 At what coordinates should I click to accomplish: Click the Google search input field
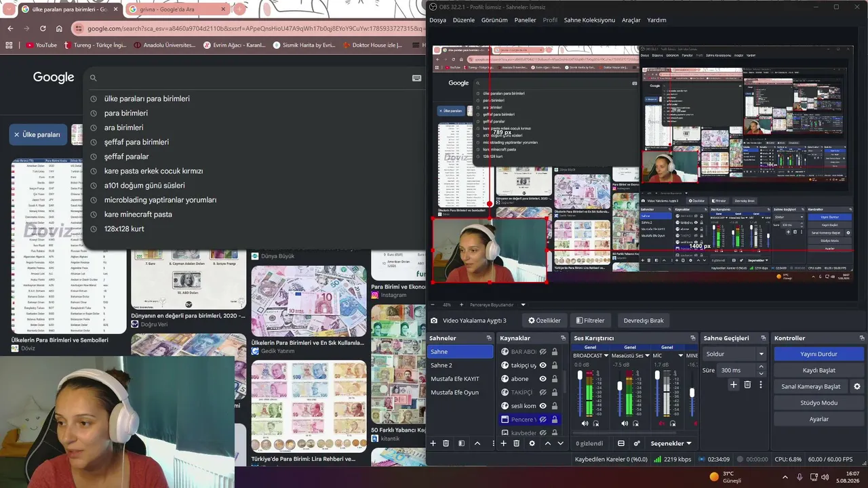[x=254, y=78]
